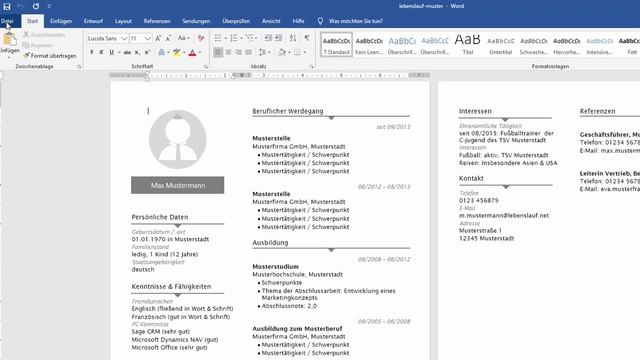Viewport: 640px width, 360px height.
Task: Open bullet list style dropdown arrow
Action: 225,38
